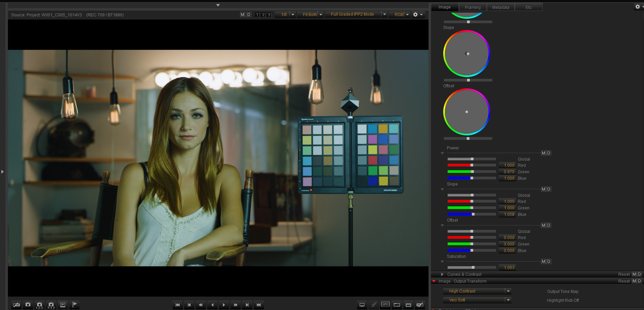Screen dimensions: 644x310
Task: Click the Slope Blue slider
Action: click(471, 214)
